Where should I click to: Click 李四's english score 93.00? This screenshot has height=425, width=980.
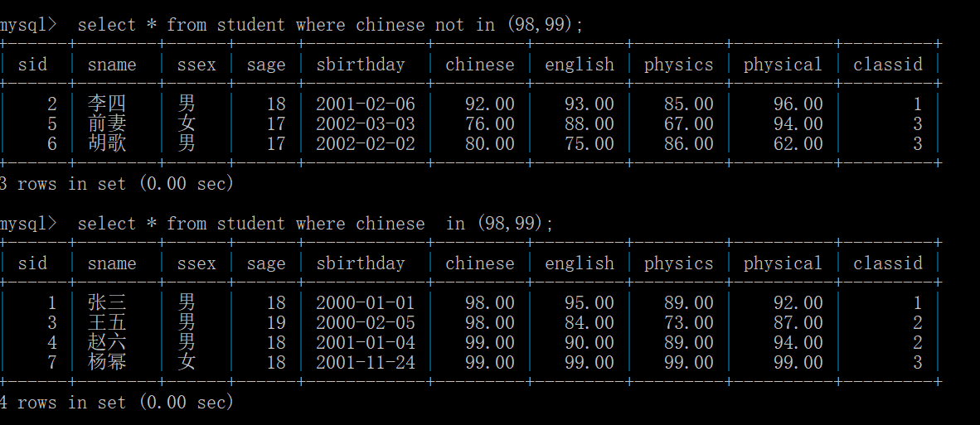click(x=589, y=104)
